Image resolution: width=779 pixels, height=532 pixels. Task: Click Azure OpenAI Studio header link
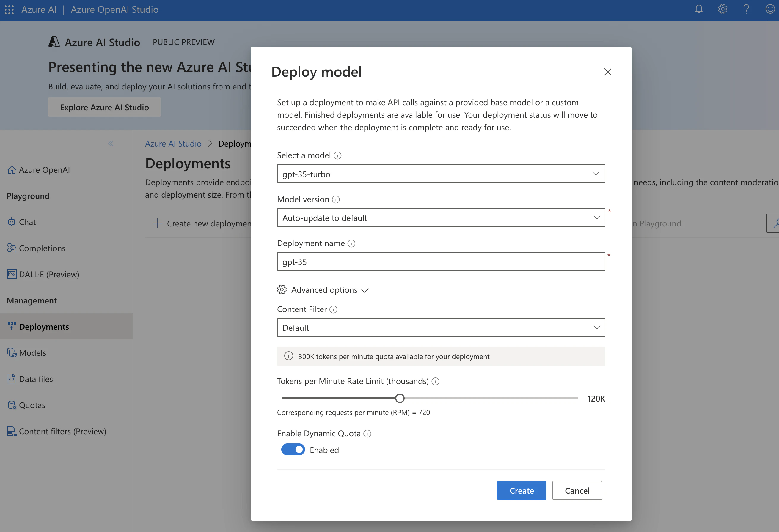[x=115, y=10]
